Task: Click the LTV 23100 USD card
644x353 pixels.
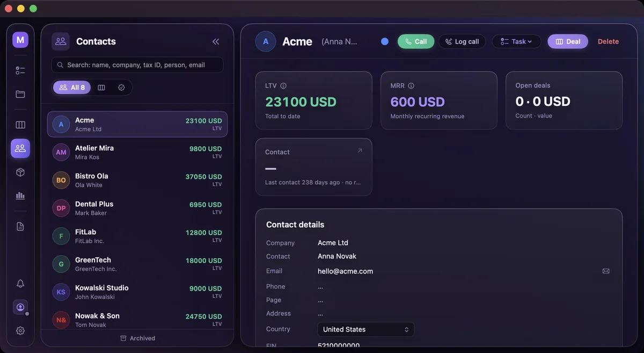Action: point(313,100)
